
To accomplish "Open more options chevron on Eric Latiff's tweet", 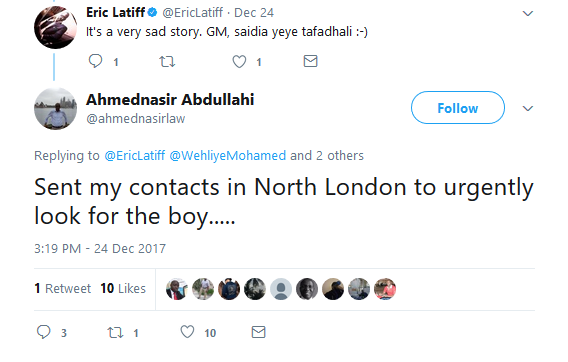I will [x=528, y=14].
